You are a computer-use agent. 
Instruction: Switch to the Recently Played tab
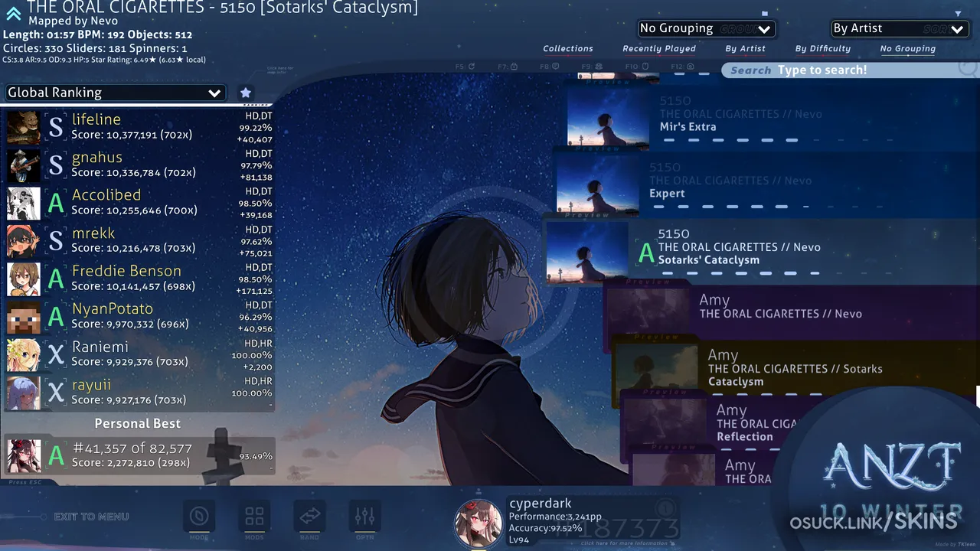659,48
